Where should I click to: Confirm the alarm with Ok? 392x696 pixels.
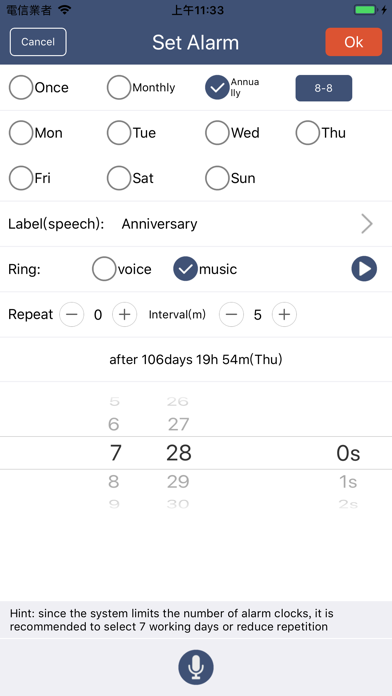click(354, 42)
